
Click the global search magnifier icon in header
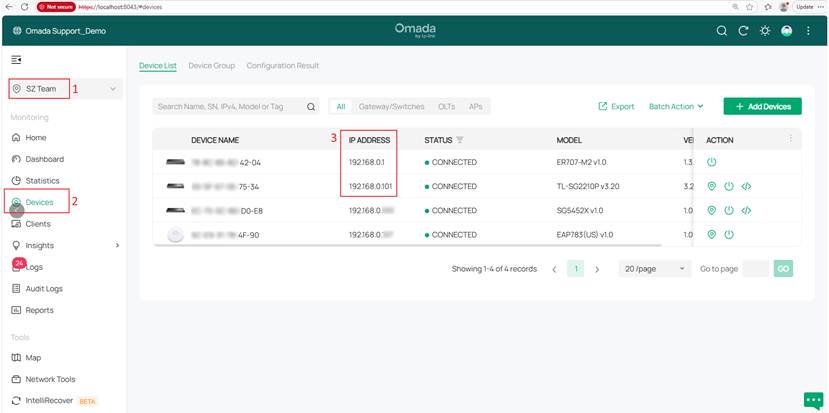point(722,31)
